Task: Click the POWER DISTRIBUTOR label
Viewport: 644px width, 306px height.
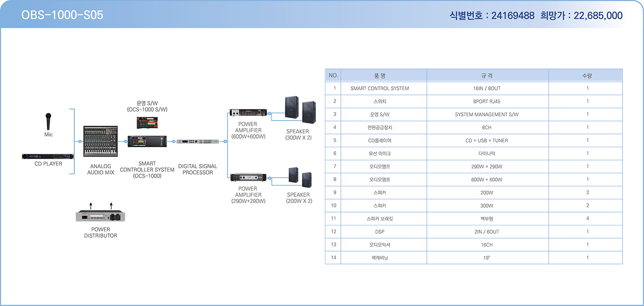Action: tap(100, 232)
